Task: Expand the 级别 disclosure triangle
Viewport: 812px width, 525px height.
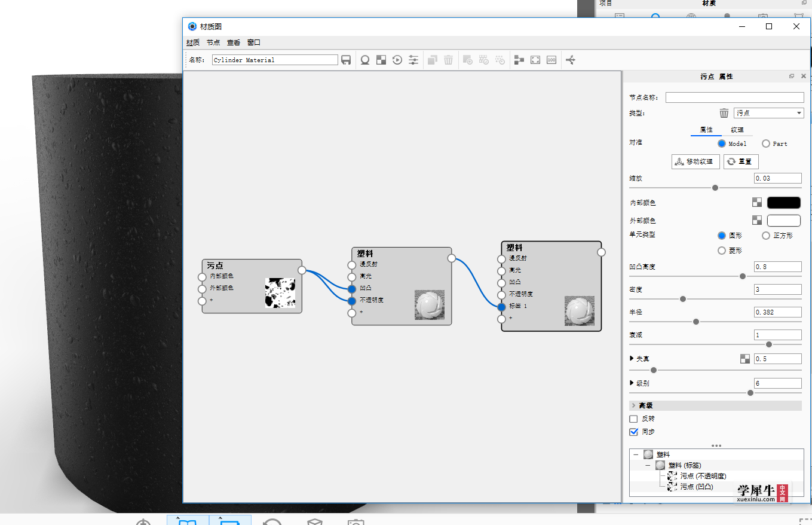Action: [x=632, y=383]
